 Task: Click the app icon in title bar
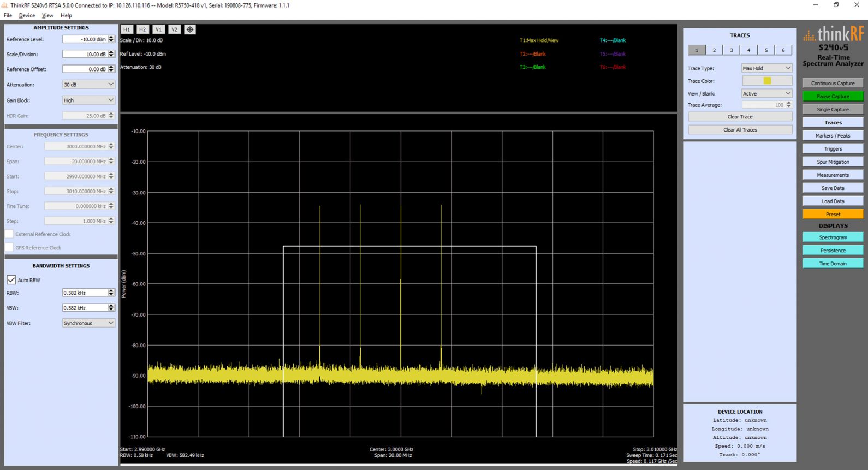tap(5, 5)
